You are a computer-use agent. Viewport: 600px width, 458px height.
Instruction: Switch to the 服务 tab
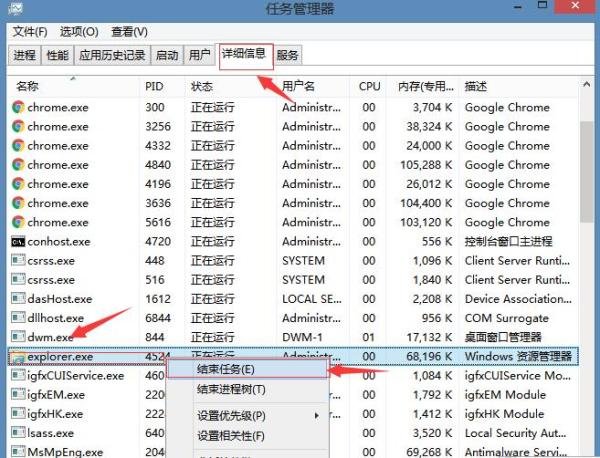[x=287, y=55]
